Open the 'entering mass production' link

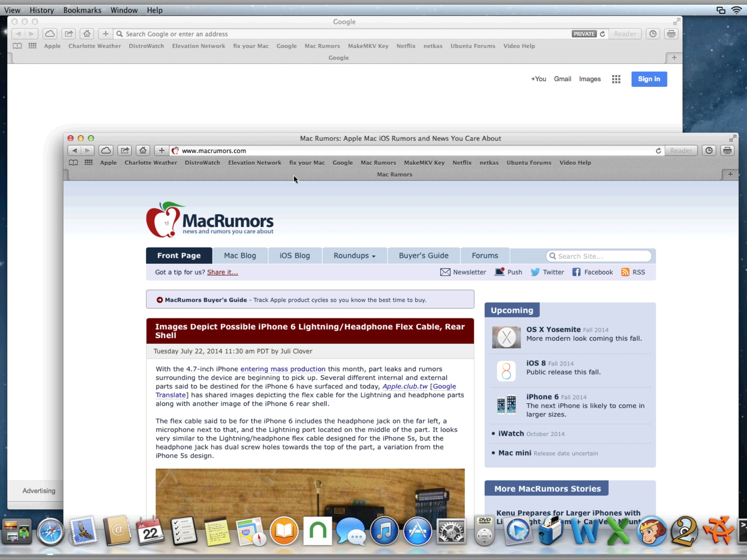coord(283,369)
